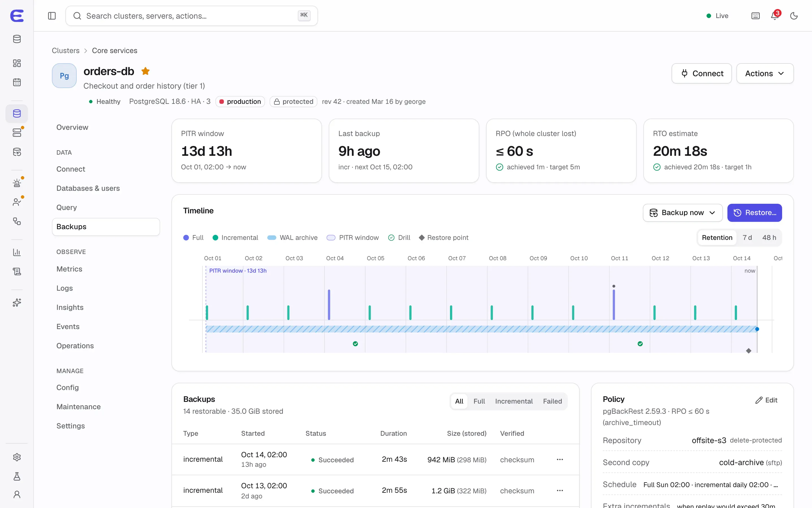The width and height of the screenshot is (812, 508).
Task: Click the Oct 04 full backup bar
Action: [329, 305]
